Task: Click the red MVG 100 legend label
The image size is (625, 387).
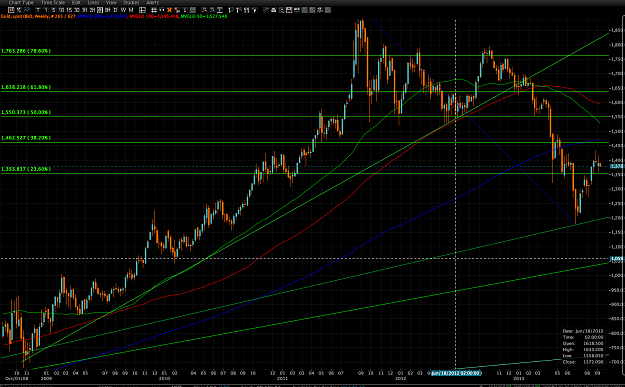Action: (x=154, y=16)
